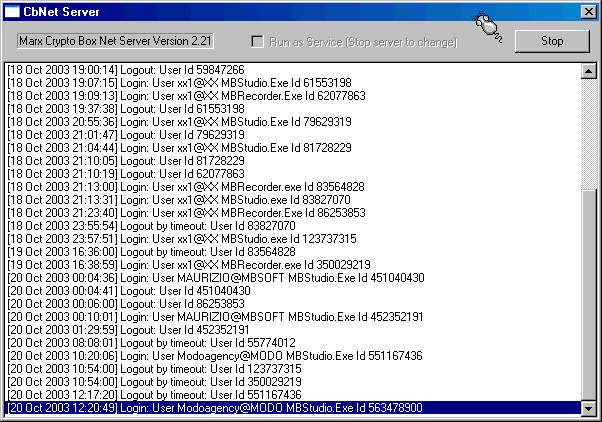This screenshot has height=422, width=602.
Task: Select log entry Logout by timeout Id 55774012
Action: (x=294, y=343)
